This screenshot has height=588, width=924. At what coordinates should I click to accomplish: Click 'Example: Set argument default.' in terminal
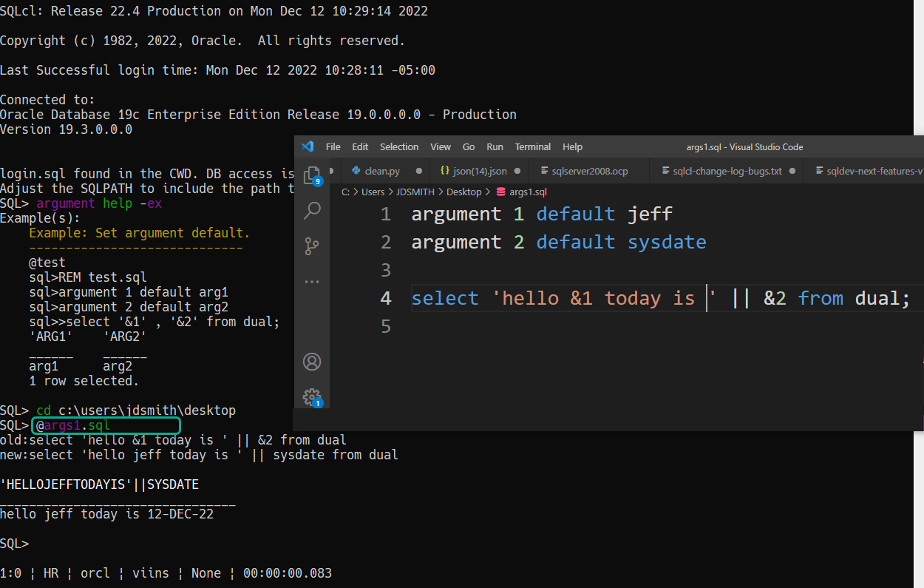point(140,233)
